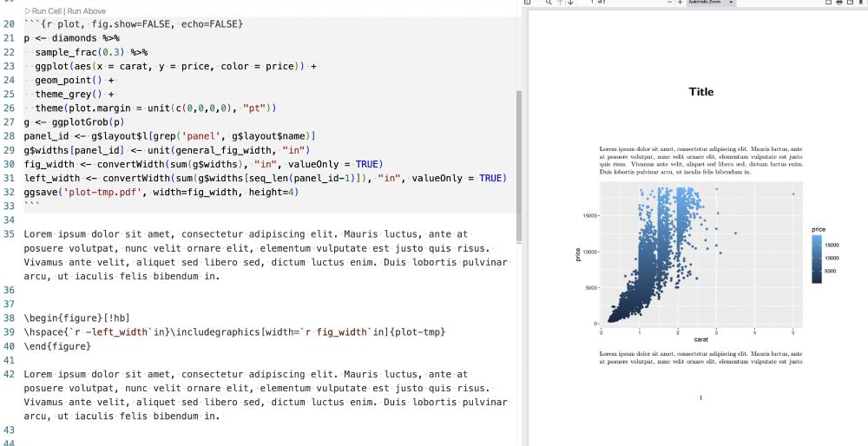Image resolution: width=868 pixels, height=446 pixels.
Task: Zoom out the PDF with minus button
Action: point(670,3)
